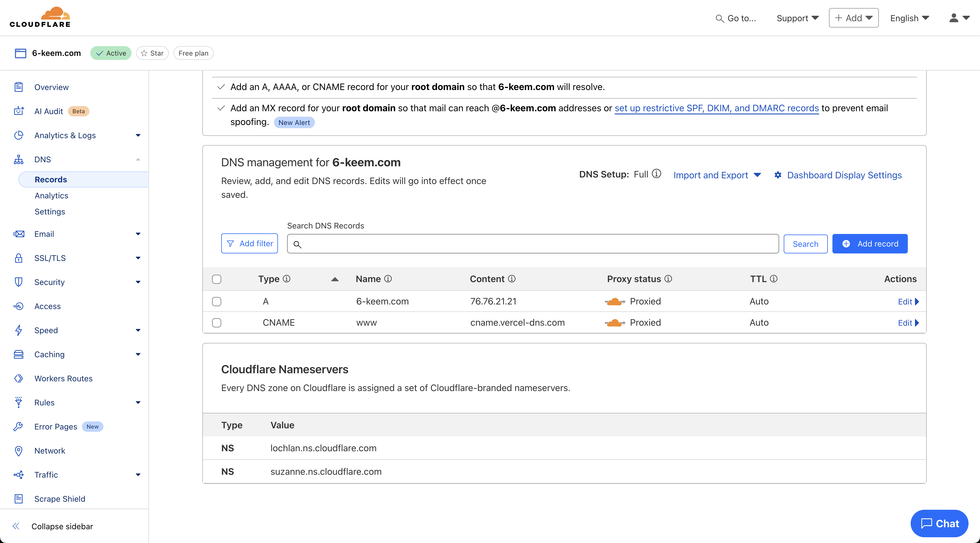Open Dashboard Display Settings
The height and width of the screenshot is (543, 980).
tap(838, 175)
